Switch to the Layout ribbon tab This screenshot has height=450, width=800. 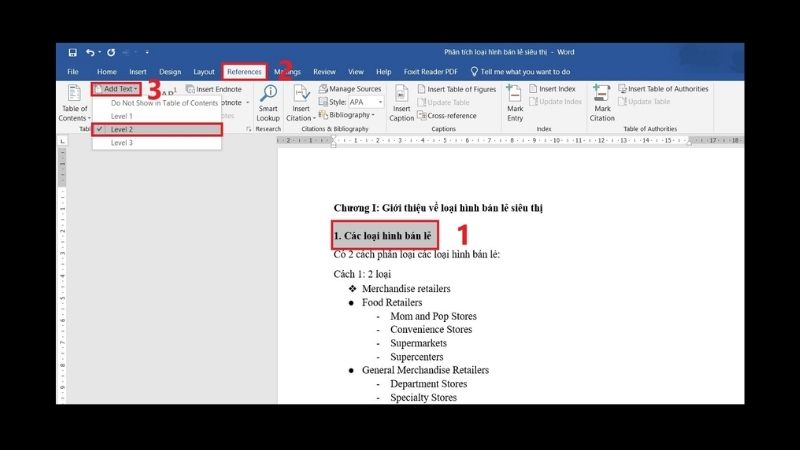pyautogui.click(x=204, y=72)
